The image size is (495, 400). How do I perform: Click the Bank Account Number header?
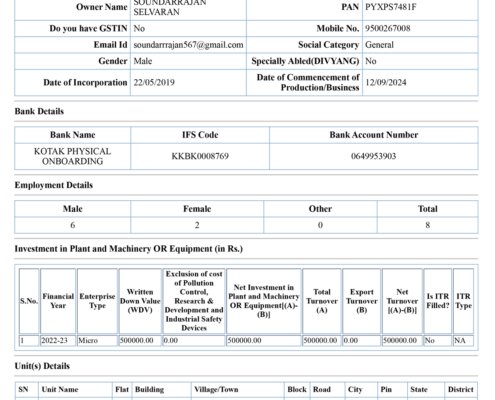click(x=374, y=135)
